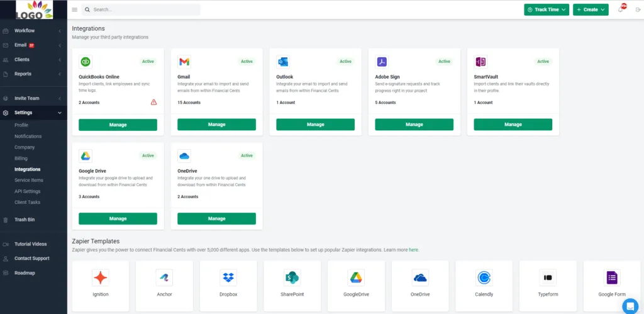Click the Active badge on SmartVault
Image resolution: width=644 pixels, height=314 pixels.
click(543, 62)
